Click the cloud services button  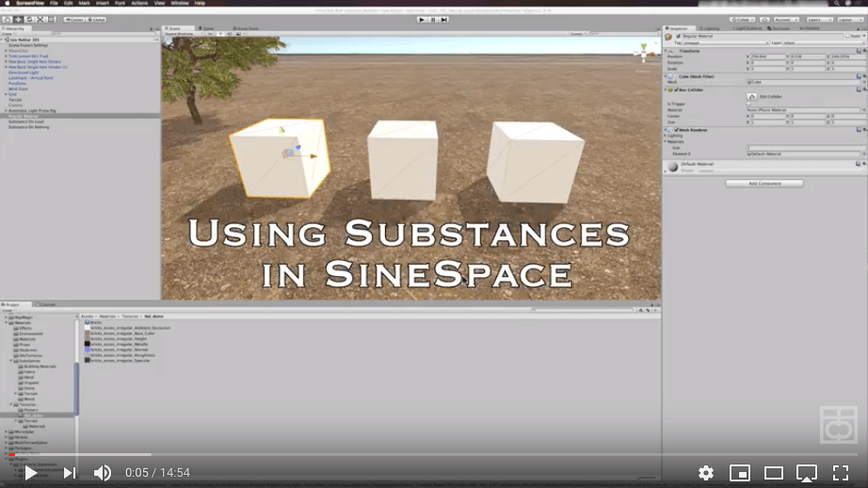764,20
